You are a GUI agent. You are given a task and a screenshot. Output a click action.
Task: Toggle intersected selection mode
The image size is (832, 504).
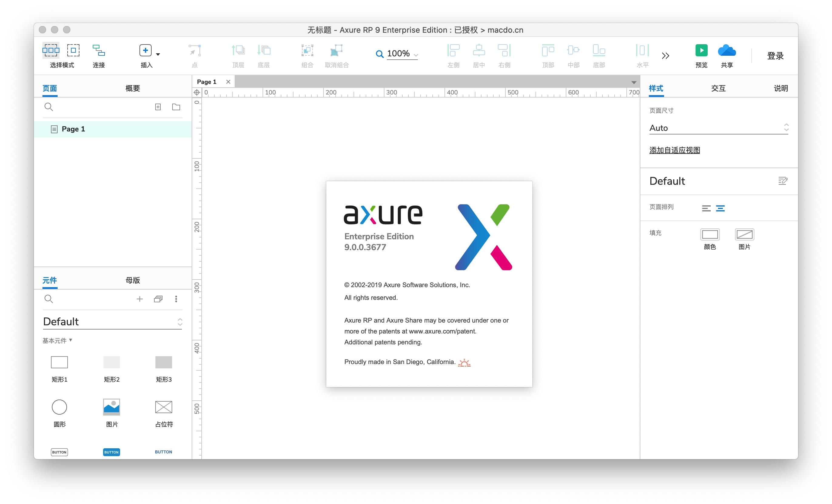(x=51, y=50)
